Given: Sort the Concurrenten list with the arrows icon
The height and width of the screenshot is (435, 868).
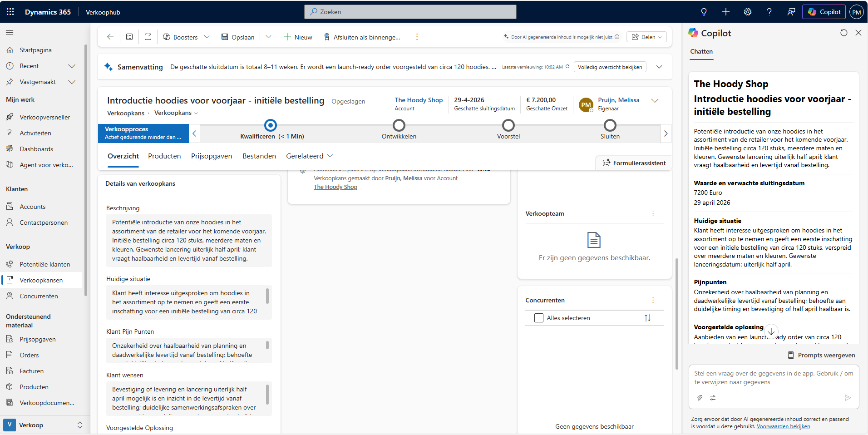Looking at the screenshot, I should [x=647, y=318].
